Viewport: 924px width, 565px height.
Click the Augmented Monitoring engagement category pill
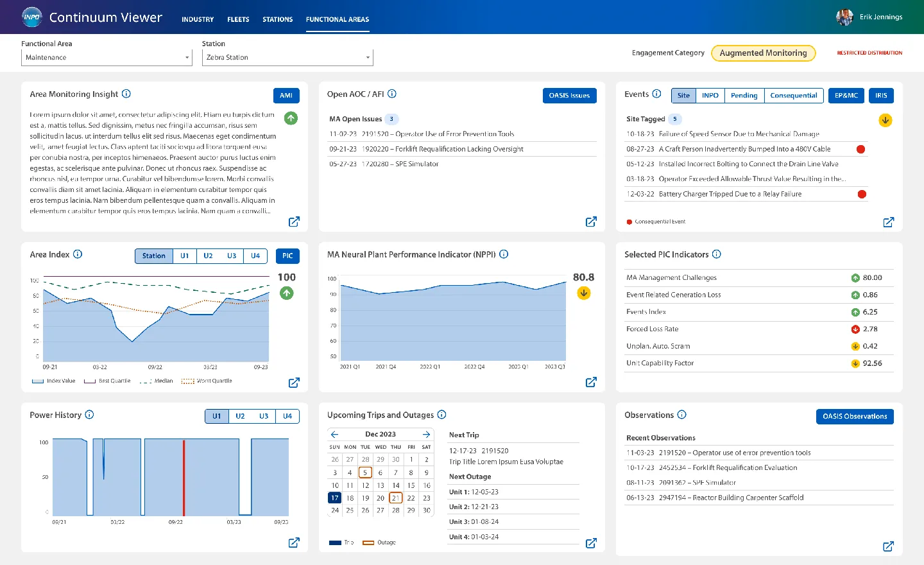pyautogui.click(x=763, y=53)
